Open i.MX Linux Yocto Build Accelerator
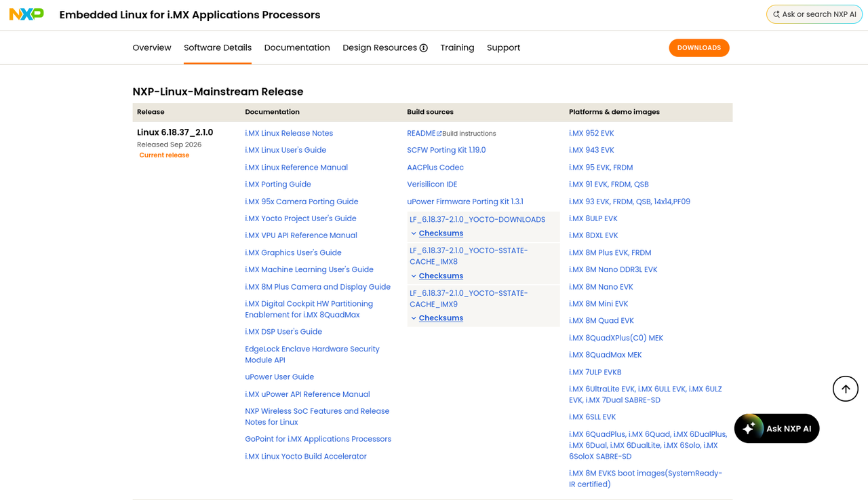This screenshot has width=868, height=500. coord(306,457)
